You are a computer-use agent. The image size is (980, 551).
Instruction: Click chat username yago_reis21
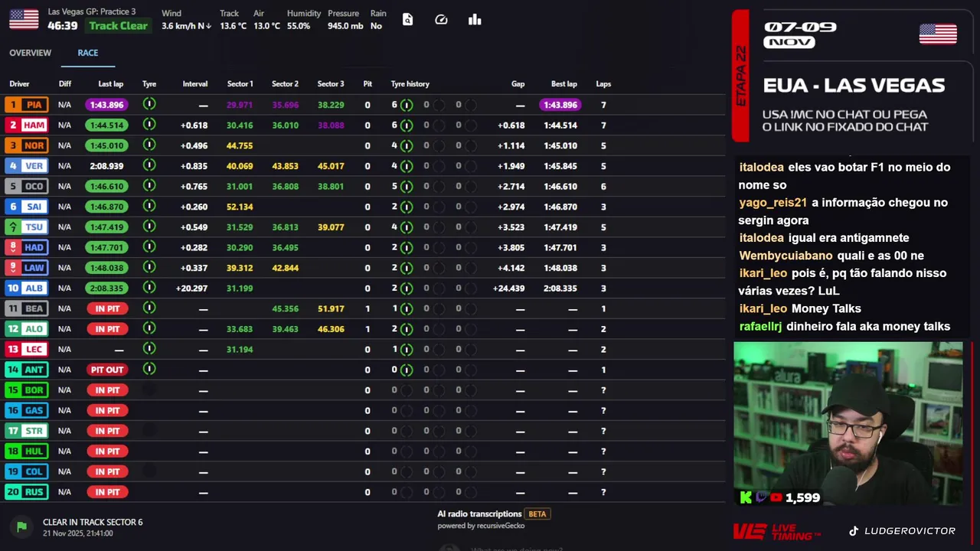click(x=773, y=202)
